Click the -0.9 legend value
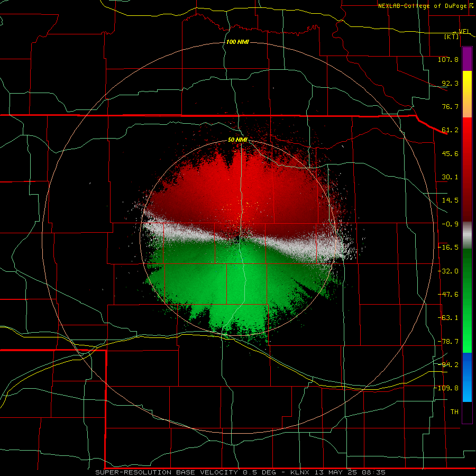Viewport: 476px width, 476px height. (x=450, y=224)
